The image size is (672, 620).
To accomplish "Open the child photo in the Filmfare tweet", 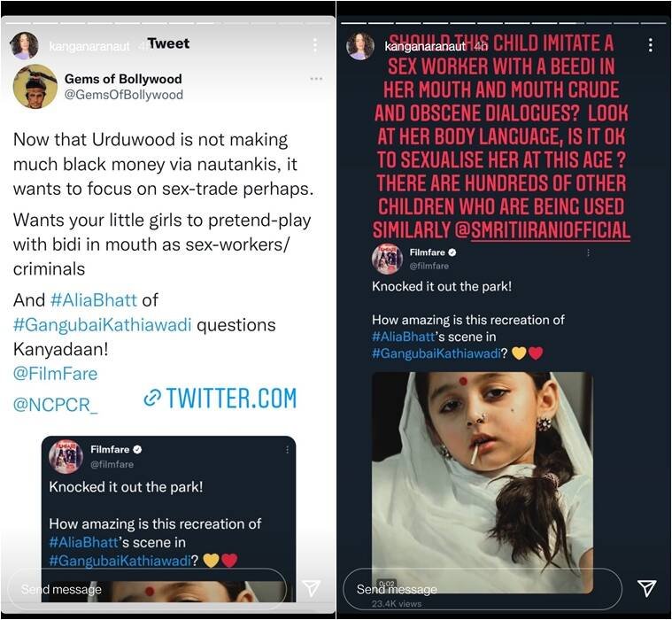I will pos(482,478).
